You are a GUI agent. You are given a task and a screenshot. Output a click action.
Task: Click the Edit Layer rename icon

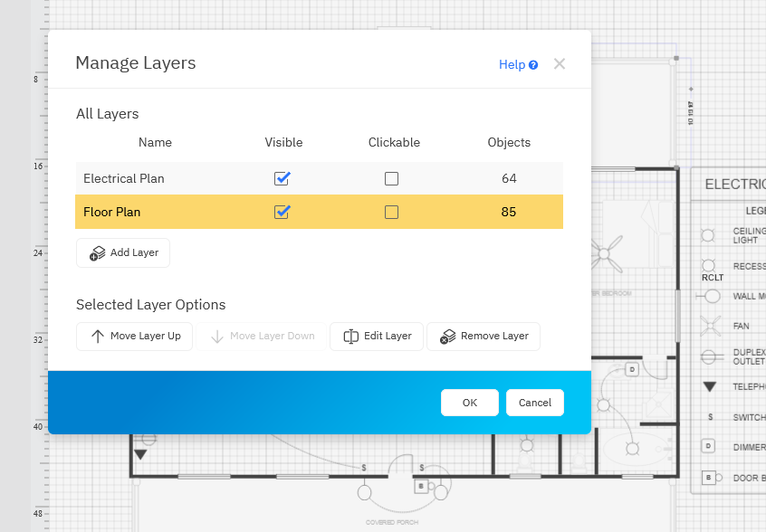point(351,337)
